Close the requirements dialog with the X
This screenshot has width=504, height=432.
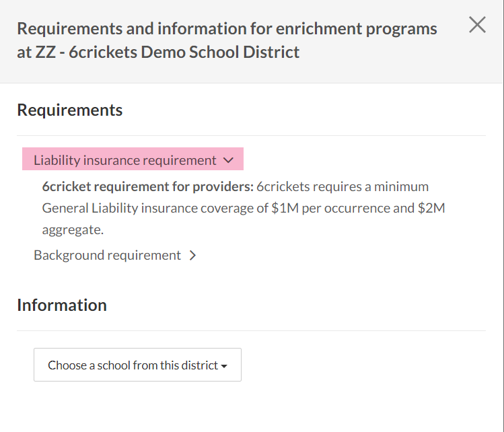pos(477,25)
